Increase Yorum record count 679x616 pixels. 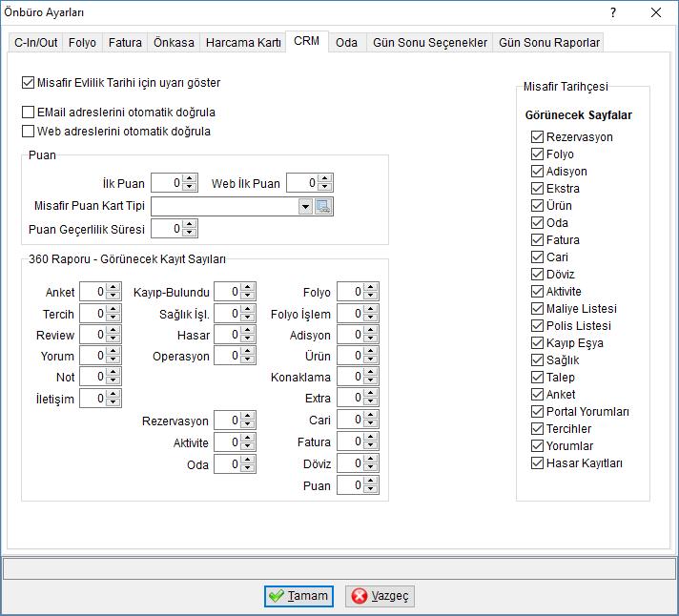coord(113,352)
